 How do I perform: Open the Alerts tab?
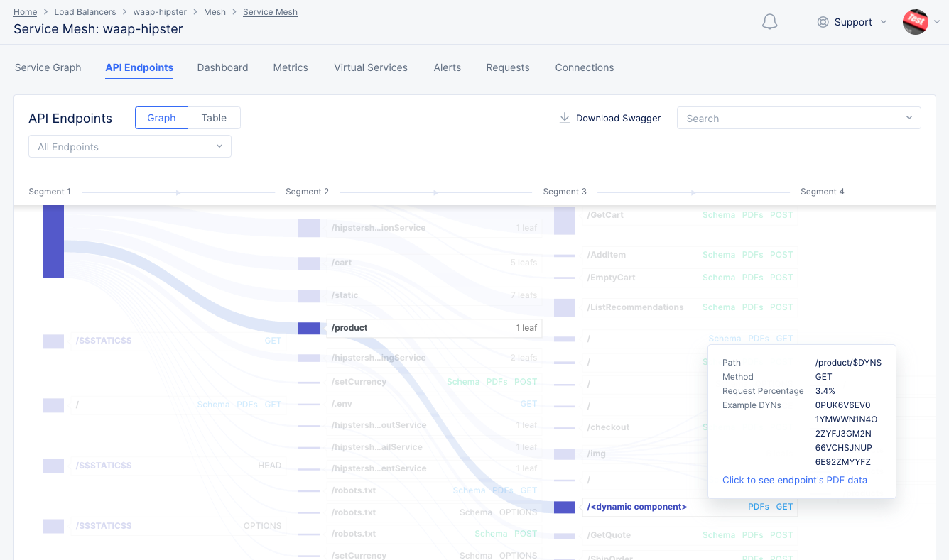click(447, 67)
